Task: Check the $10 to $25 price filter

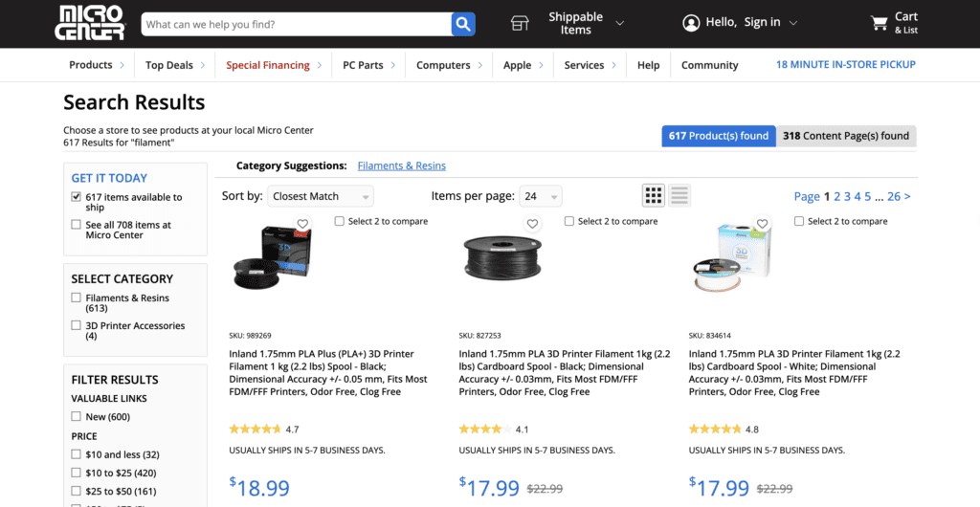Action: [x=77, y=472]
